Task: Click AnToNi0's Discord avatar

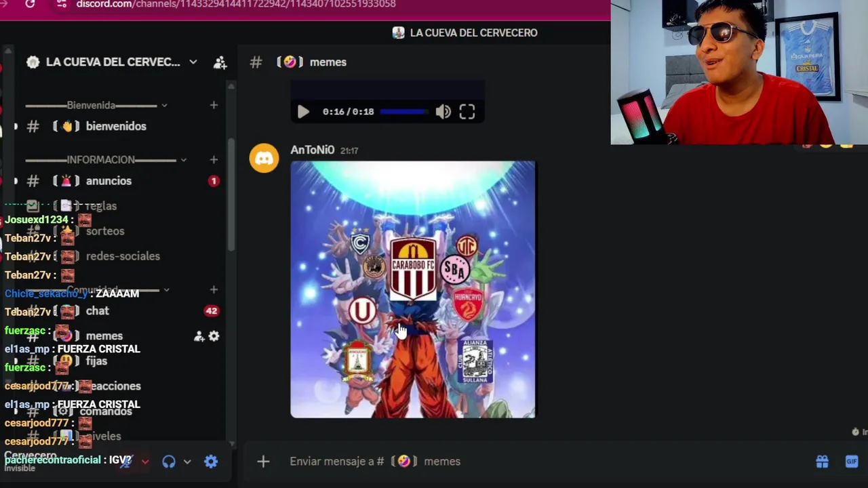Action: click(x=264, y=159)
